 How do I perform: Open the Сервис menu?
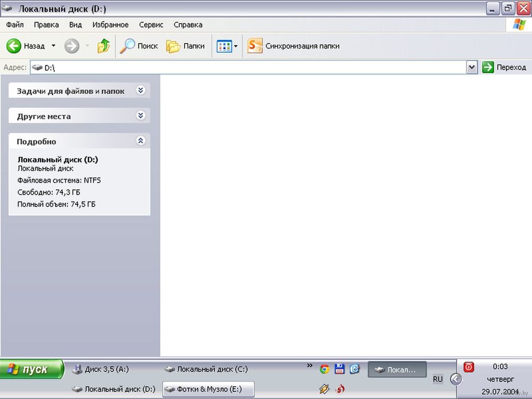coord(151,24)
